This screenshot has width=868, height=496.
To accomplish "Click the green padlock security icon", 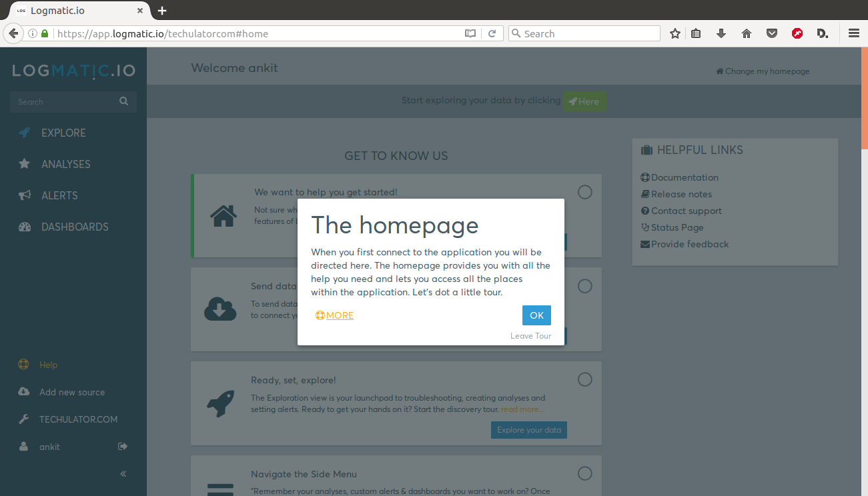I will [x=45, y=33].
